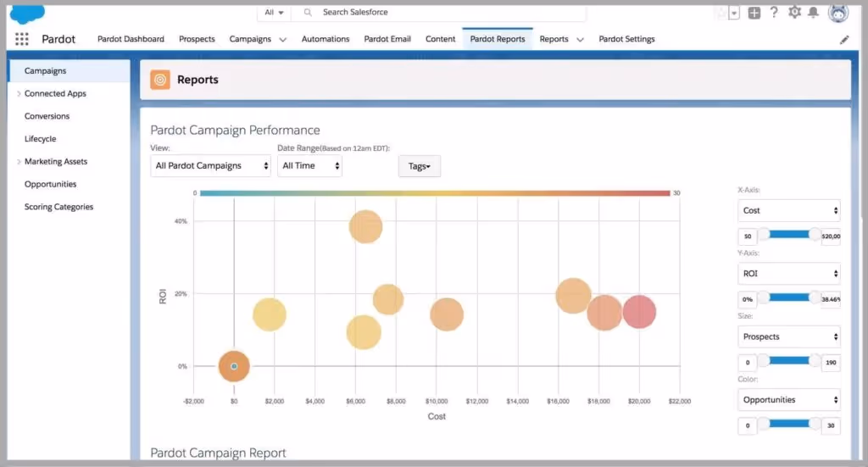Click the search magnifier icon
Viewport: 868px width, 467px height.
pos(308,12)
